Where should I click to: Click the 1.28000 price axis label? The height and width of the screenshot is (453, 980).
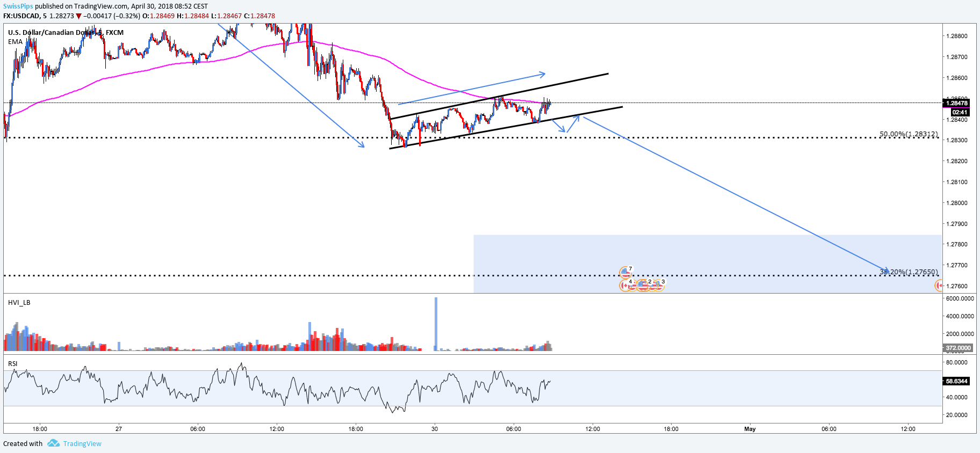(956, 203)
